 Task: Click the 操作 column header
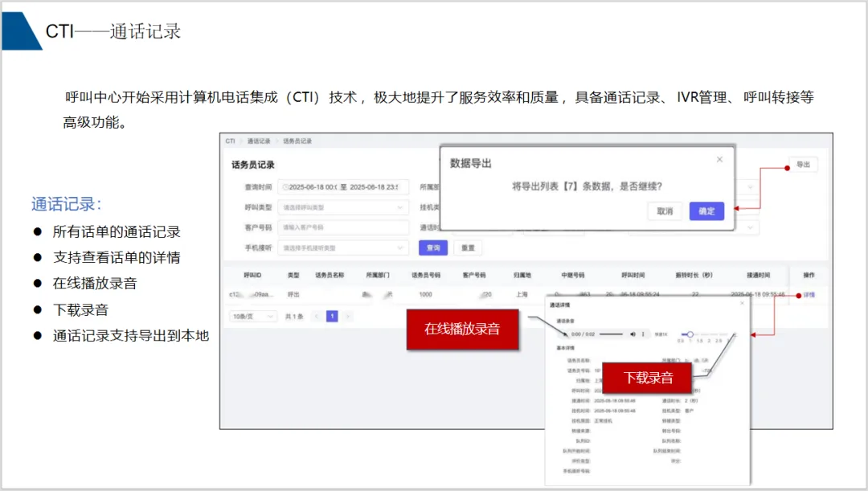click(x=809, y=275)
